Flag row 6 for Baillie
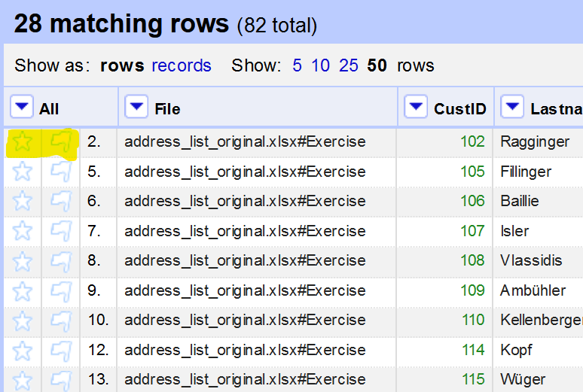The width and height of the screenshot is (583, 392). click(61, 201)
